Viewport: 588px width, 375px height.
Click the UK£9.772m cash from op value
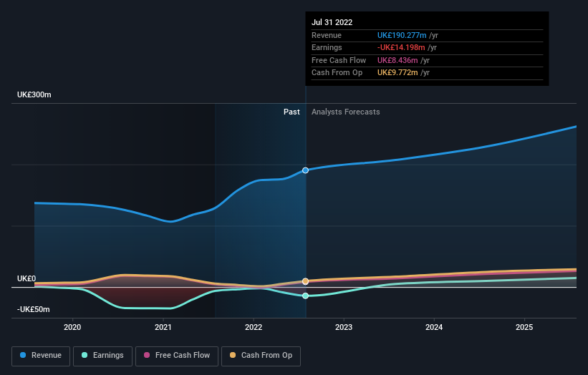(x=397, y=73)
